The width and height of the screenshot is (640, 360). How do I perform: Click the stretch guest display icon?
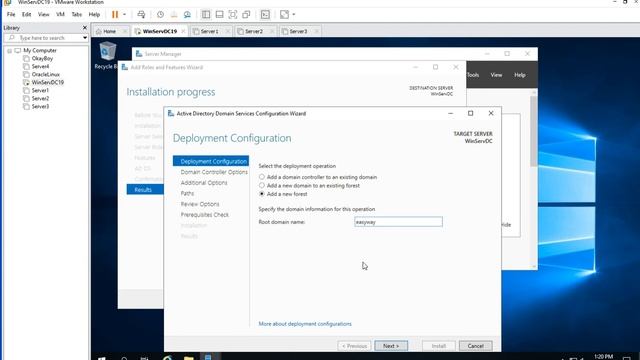[x=284, y=15]
